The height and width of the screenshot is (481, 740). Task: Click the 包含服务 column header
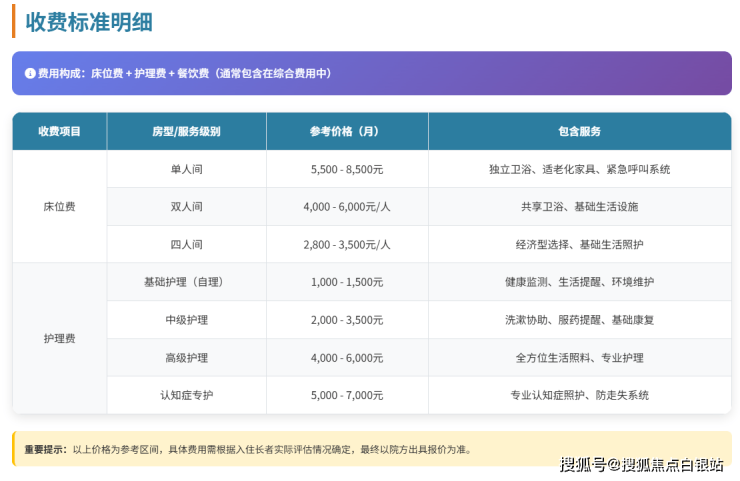pyautogui.click(x=579, y=131)
